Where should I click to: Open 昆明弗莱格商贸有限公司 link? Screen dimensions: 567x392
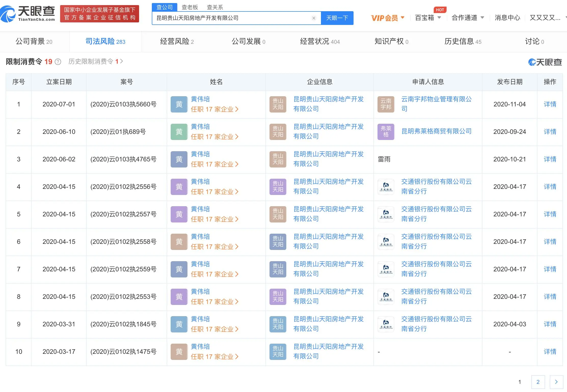[437, 132]
